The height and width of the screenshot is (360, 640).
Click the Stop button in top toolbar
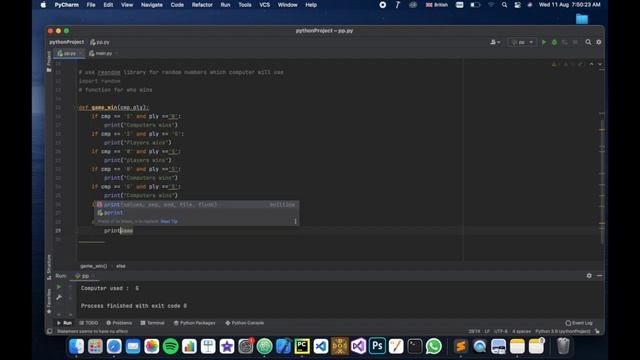click(575, 42)
